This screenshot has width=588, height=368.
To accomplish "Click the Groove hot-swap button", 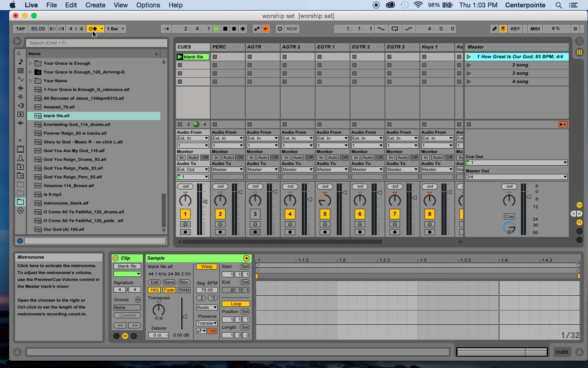I will (x=138, y=299).
